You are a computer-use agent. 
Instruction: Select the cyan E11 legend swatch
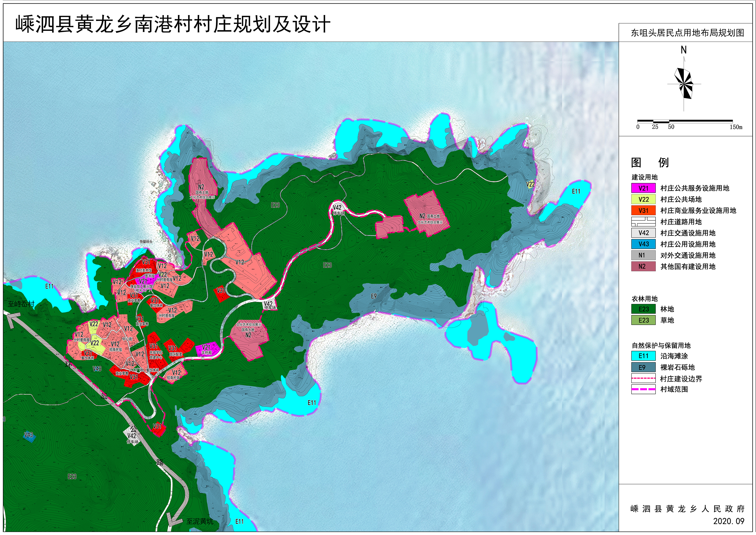pos(643,356)
